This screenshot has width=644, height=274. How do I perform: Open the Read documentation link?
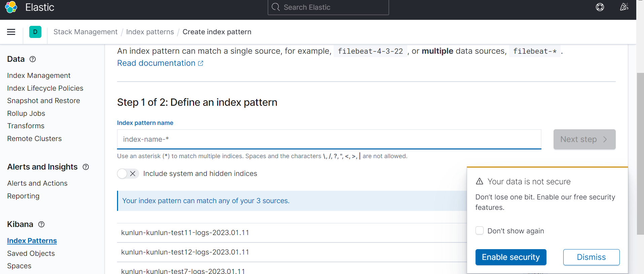[160, 63]
